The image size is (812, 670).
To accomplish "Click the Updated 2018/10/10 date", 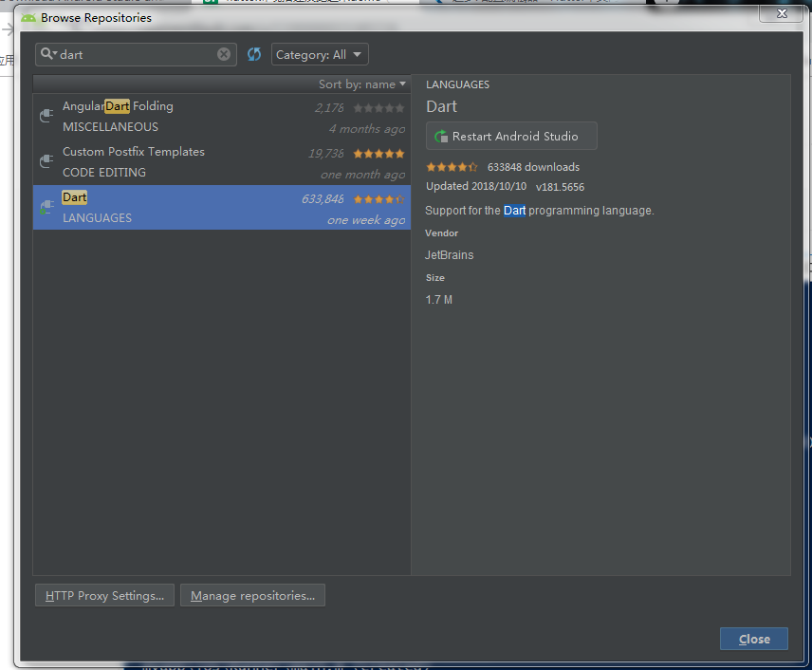I will [x=476, y=186].
